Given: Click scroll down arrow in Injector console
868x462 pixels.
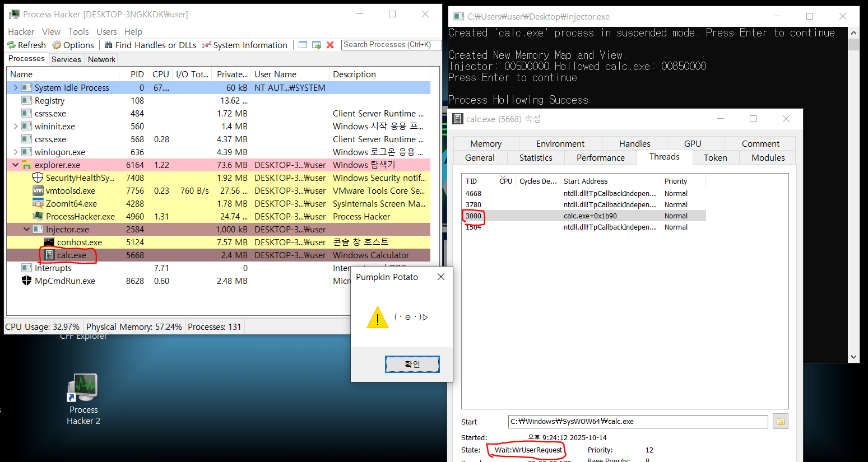Looking at the screenshot, I should coord(853,357).
